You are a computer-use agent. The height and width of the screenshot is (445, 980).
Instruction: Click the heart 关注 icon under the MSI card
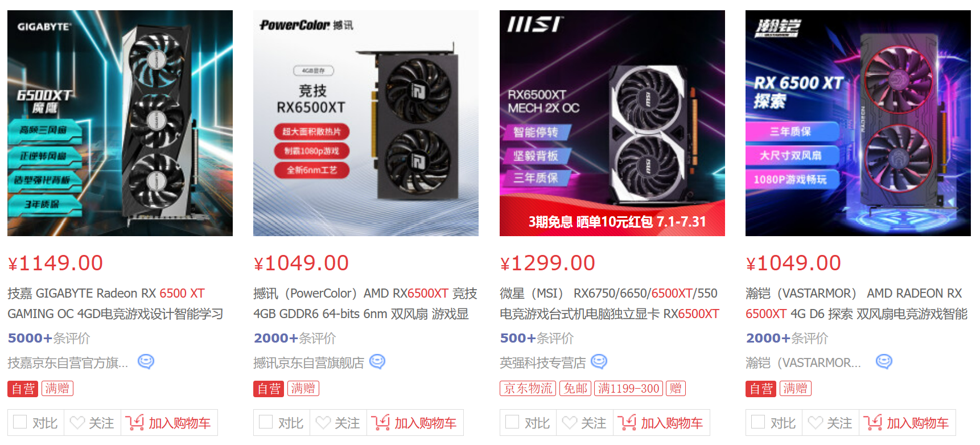coord(569,423)
